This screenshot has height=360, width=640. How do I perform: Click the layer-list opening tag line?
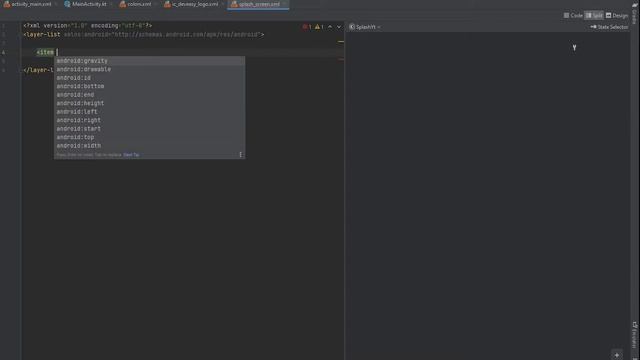point(144,35)
